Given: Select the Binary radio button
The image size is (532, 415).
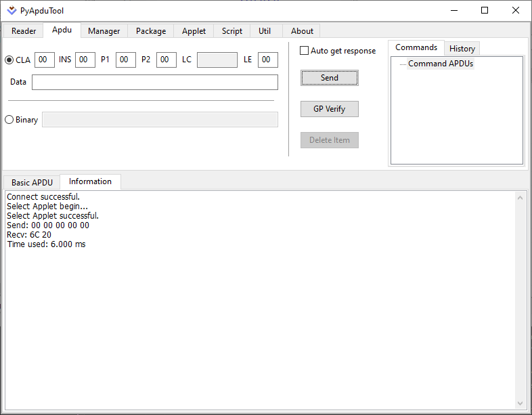Looking at the screenshot, I should [x=9, y=120].
